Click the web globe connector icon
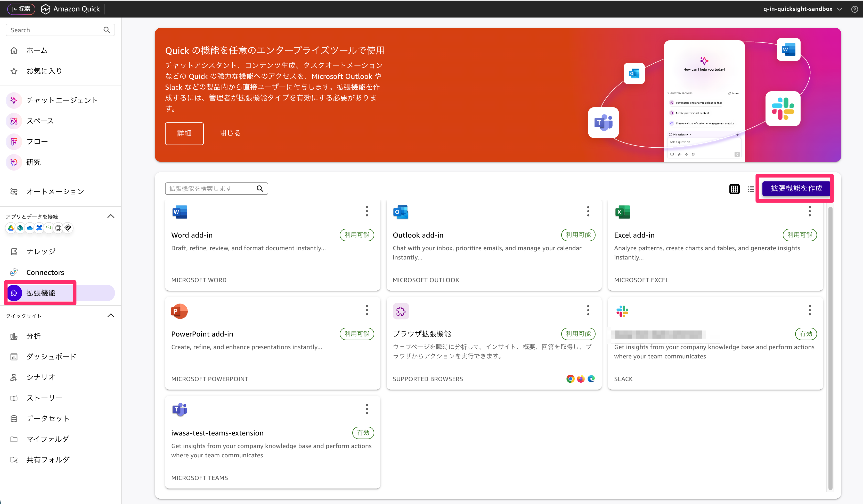This screenshot has height=504, width=863. click(x=58, y=228)
